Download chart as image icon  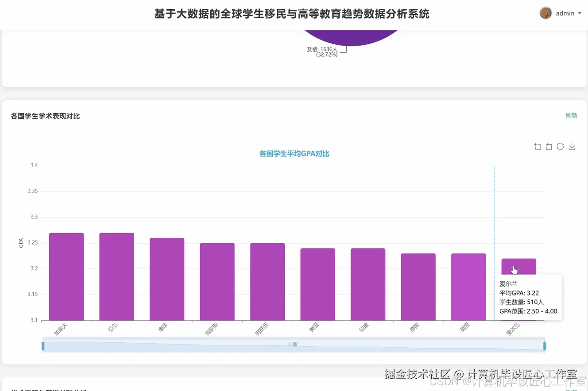[572, 146]
